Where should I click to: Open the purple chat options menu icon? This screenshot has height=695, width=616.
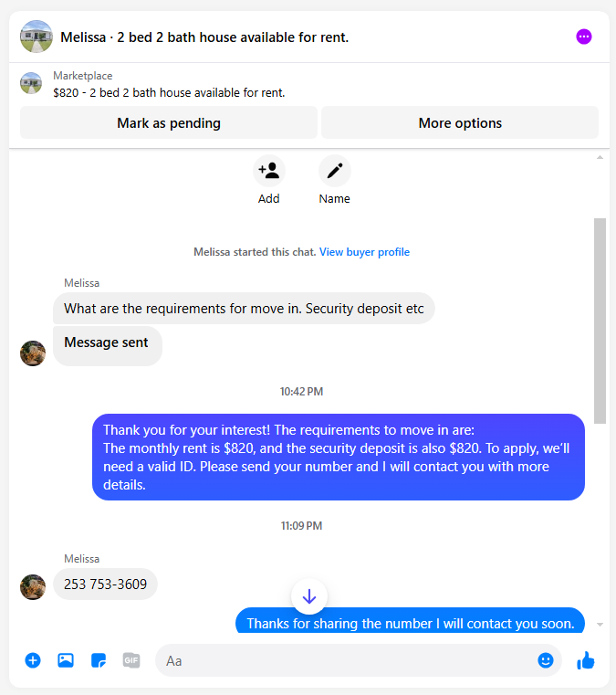584,37
